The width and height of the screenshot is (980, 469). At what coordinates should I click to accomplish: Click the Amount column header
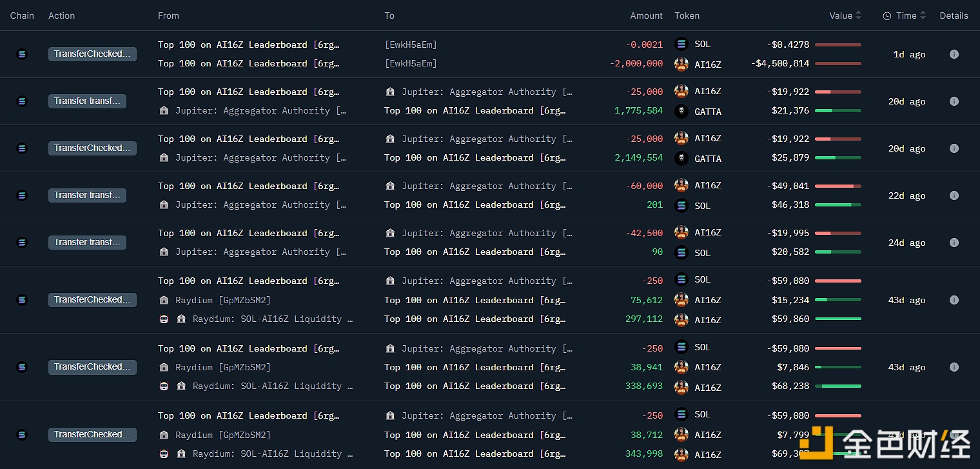[x=646, y=15]
